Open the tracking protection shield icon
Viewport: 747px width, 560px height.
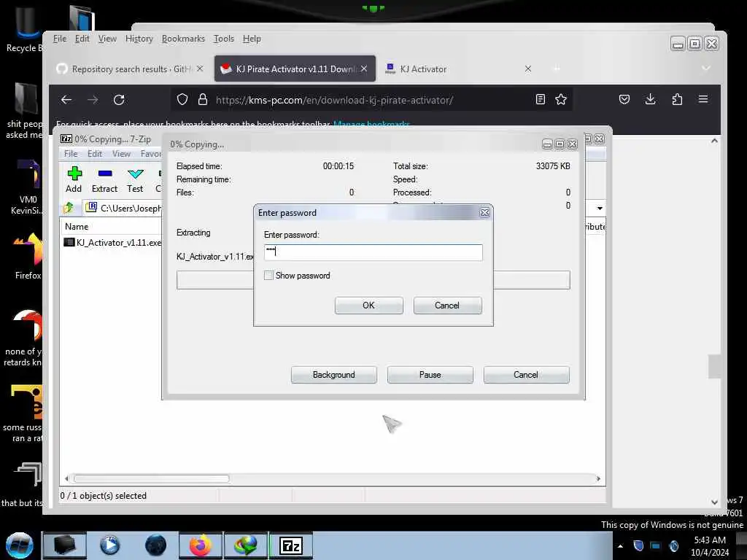pyautogui.click(x=182, y=99)
